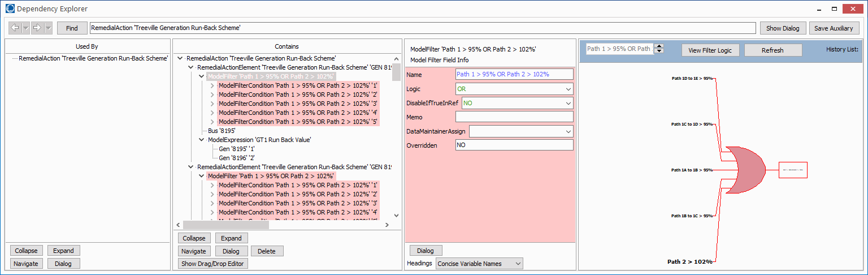Open the Logic dropdown set to OR
The image size is (868, 275).
click(568, 89)
